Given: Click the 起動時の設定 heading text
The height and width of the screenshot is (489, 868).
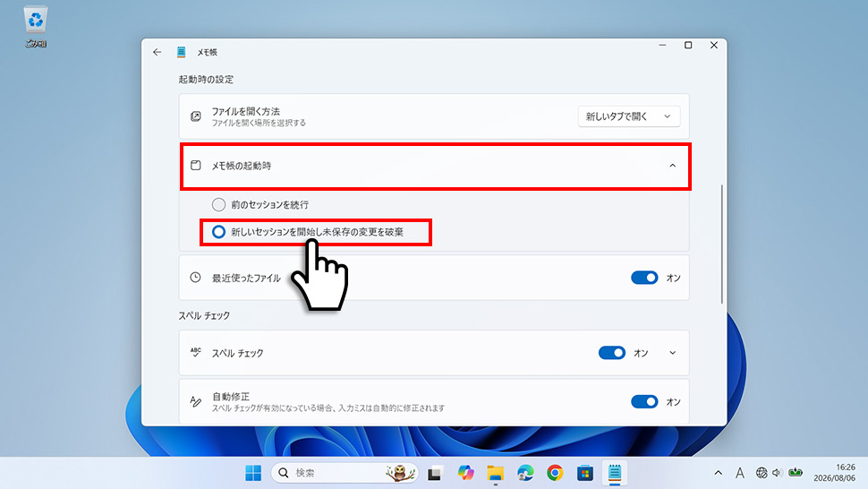Looking at the screenshot, I should 206,79.
